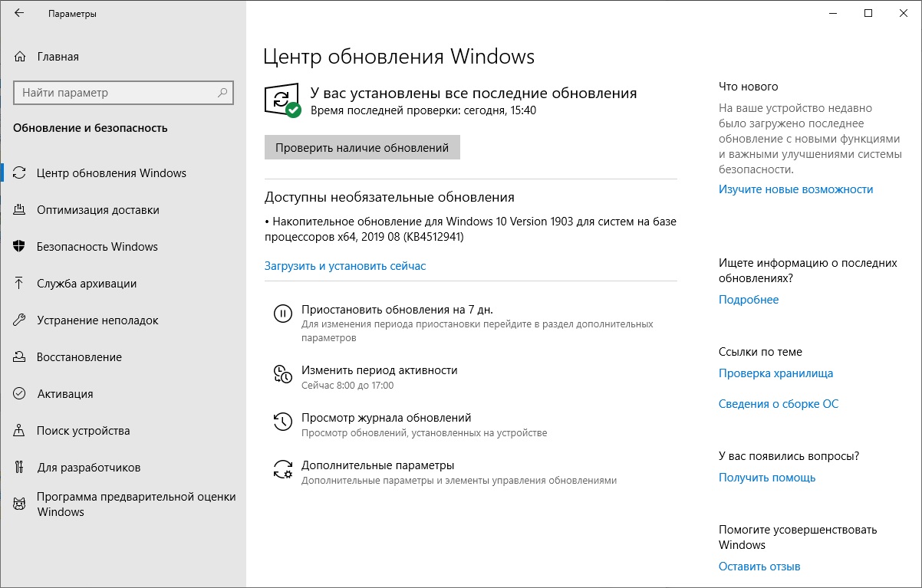The image size is (922, 588).
Task: Go to Recovery settings page
Action: click(x=79, y=357)
